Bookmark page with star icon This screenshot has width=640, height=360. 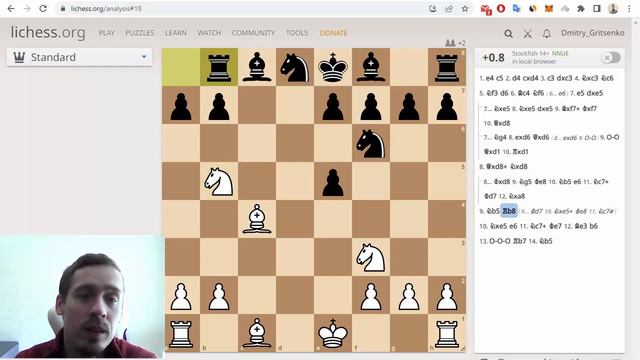[465, 9]
